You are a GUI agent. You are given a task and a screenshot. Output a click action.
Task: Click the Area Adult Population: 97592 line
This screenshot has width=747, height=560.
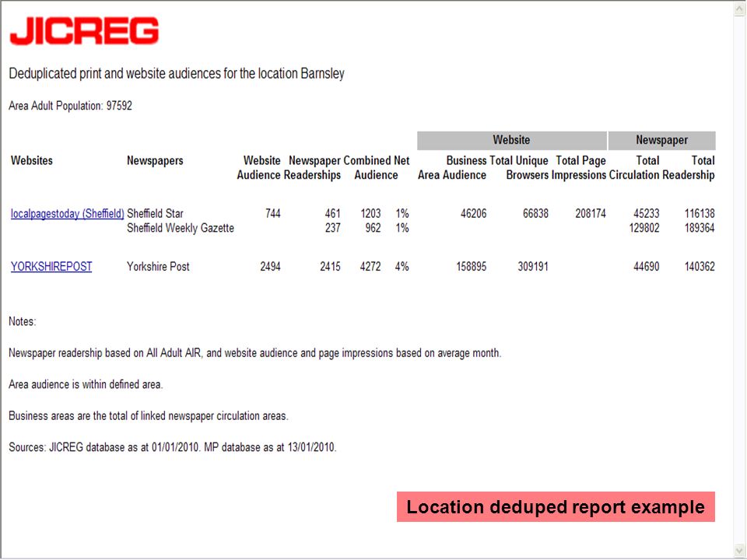71,106
